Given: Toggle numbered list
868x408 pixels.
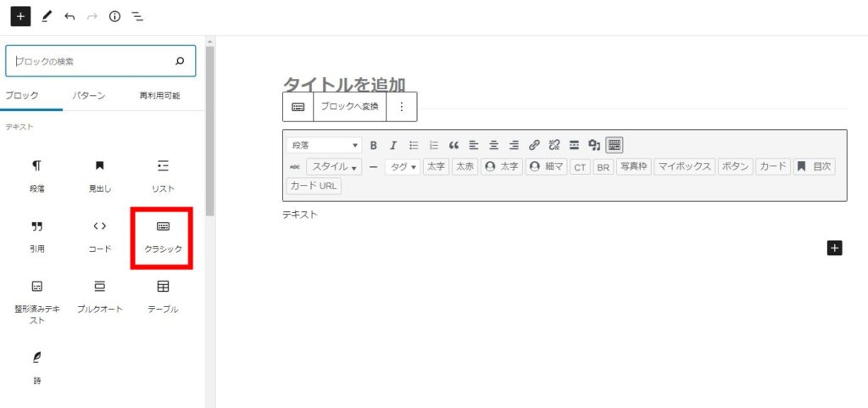Looking at the screenshot, I should [x=434, y=146].
